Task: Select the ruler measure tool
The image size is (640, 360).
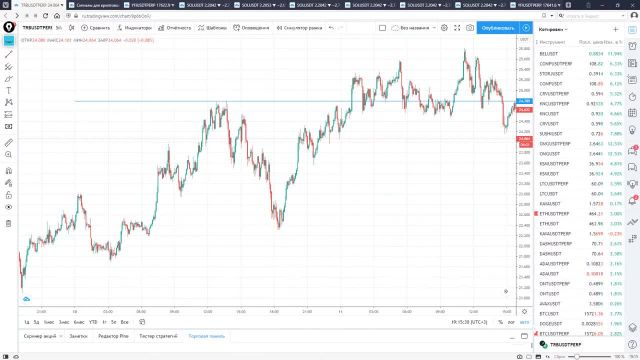Action: 9,142
